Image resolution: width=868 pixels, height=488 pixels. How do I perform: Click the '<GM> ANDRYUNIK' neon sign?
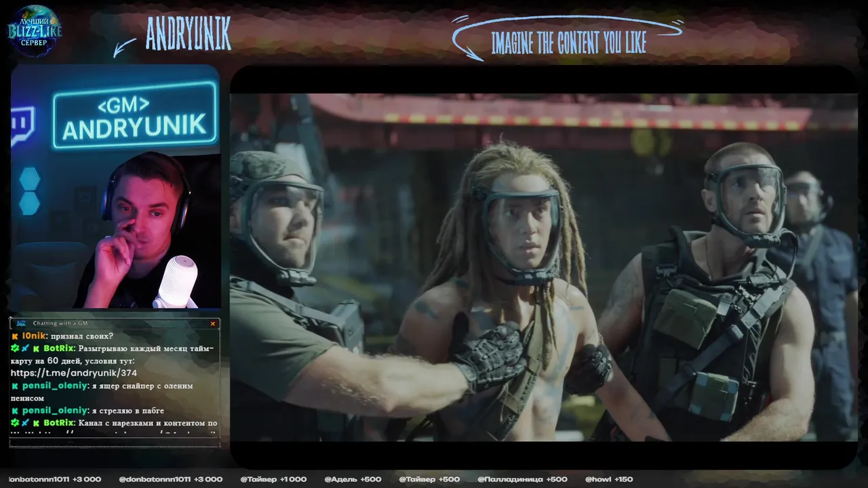pos(135,116)
